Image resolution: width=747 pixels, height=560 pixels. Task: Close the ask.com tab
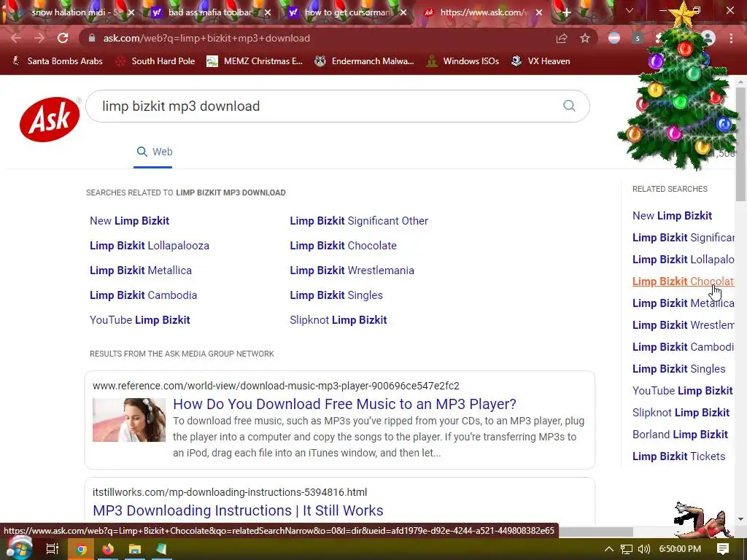539,12
